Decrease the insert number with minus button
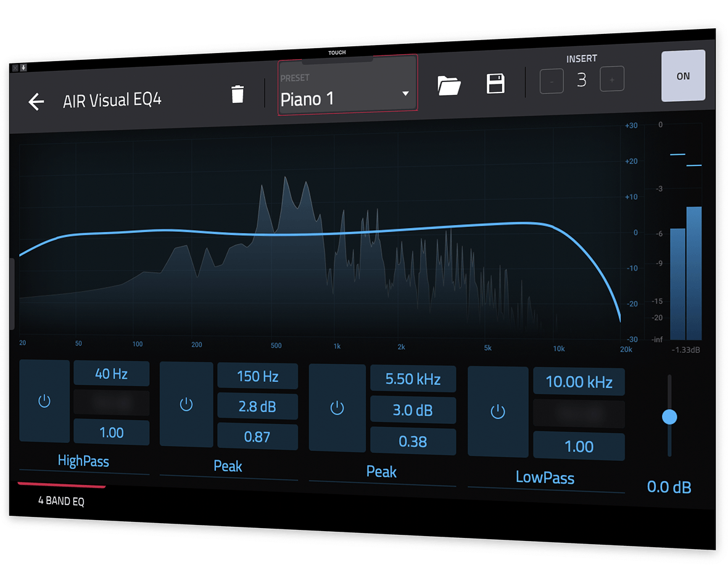The height and width of the screenshot is (583, 728). tap(552, 81)
